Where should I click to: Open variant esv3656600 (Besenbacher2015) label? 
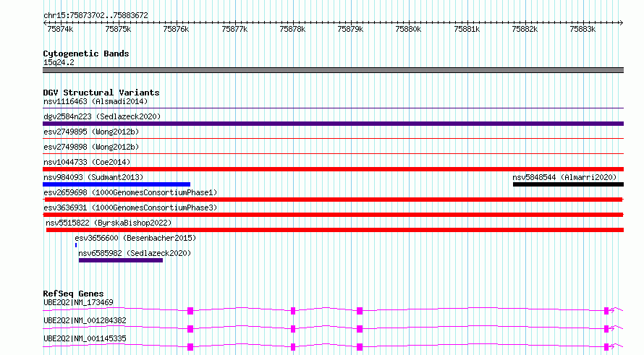pyautogui.click(x=135, y=238)
